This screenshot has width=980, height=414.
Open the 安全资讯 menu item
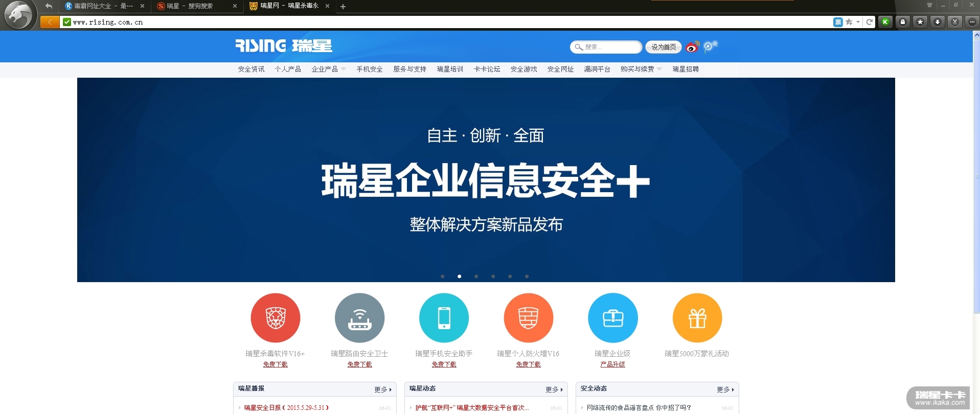coord(252,69)
